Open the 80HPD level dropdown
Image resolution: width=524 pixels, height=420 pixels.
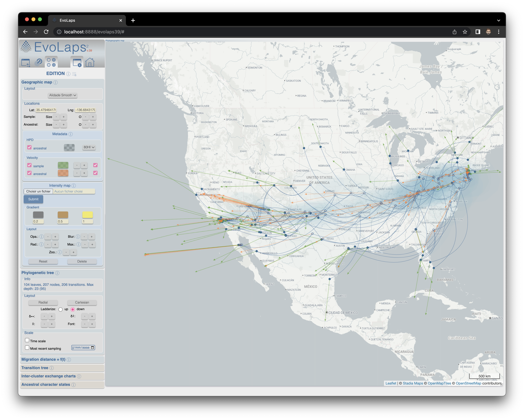pyautogui.click(x=89, y=147)
